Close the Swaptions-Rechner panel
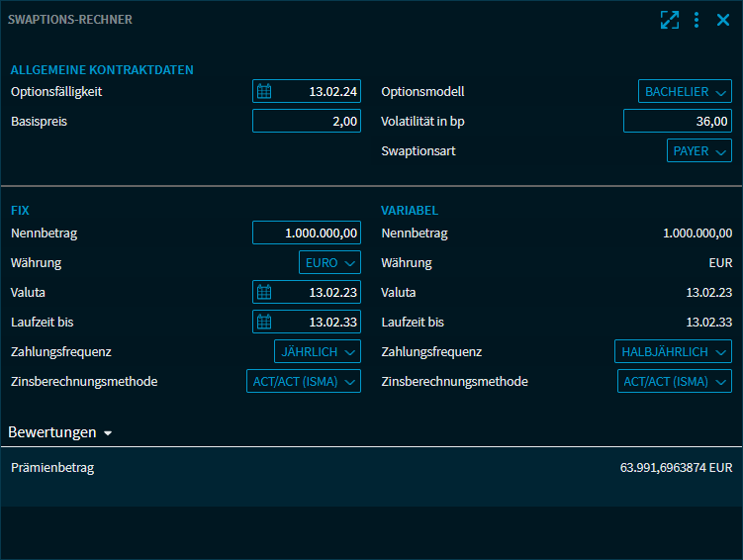This screenshot has height=560, width=743. 723,20
